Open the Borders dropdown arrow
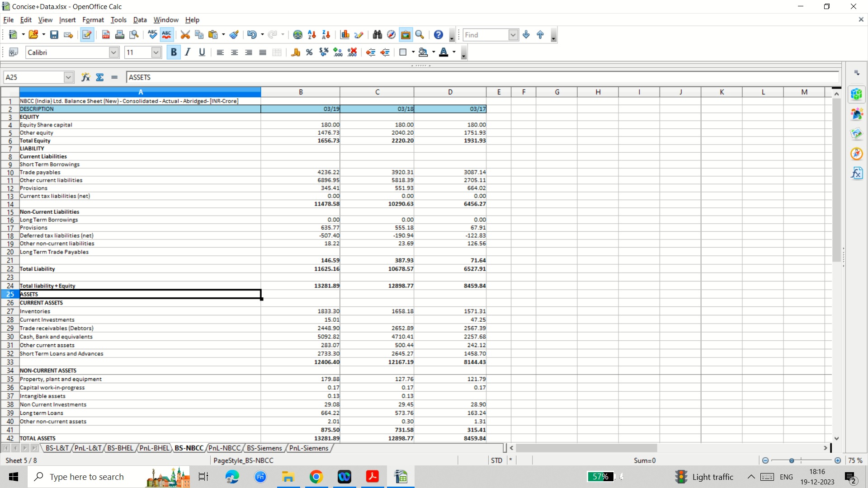 tap(413, 52)
